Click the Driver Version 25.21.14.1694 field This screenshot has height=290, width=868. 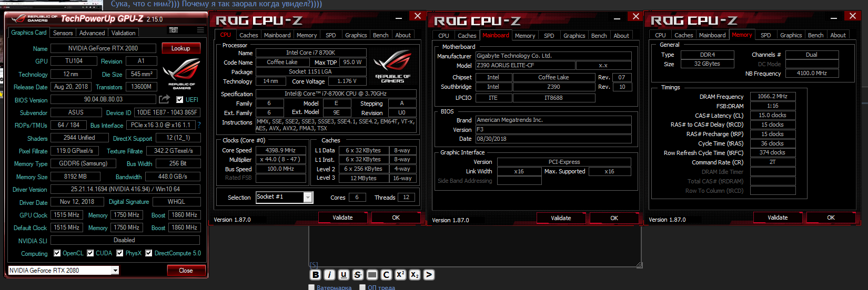(x=125, y=189)
